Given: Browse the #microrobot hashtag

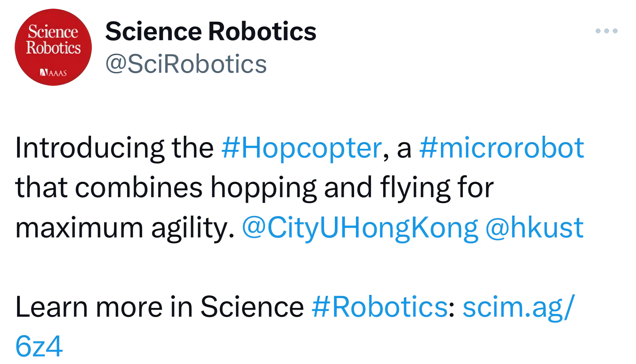Looking at the screenshot, I should (501, 148).
